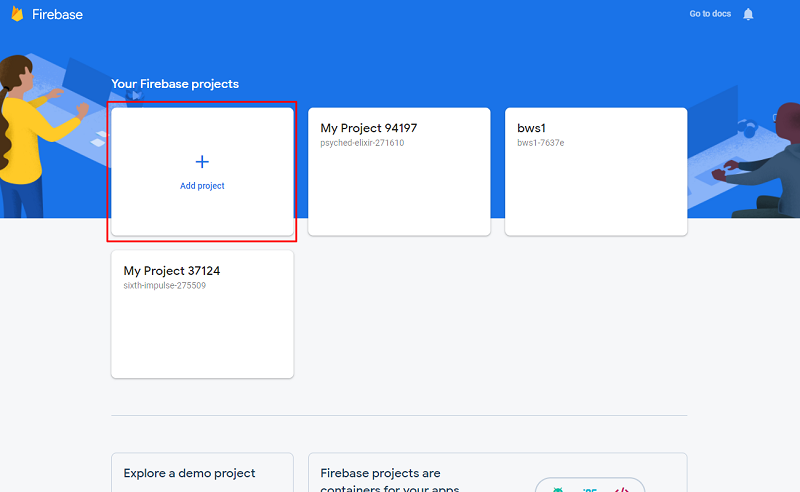This screenshot has width=800, height=492.
Task: Click the Firebase wordmark text
Action: (57, 14)
